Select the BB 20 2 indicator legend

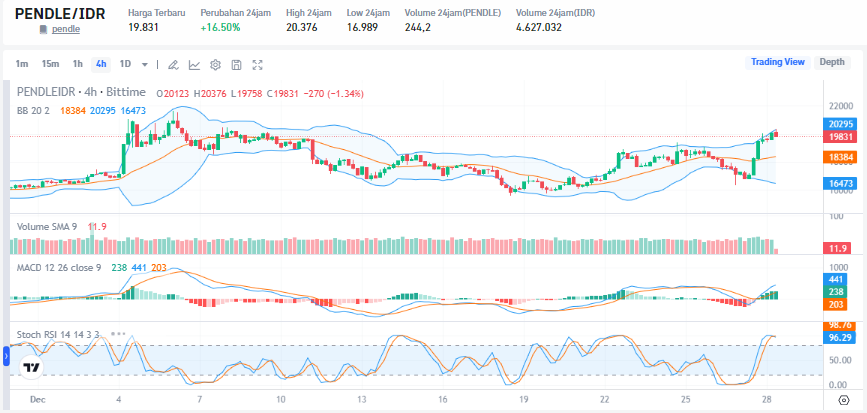33,111
